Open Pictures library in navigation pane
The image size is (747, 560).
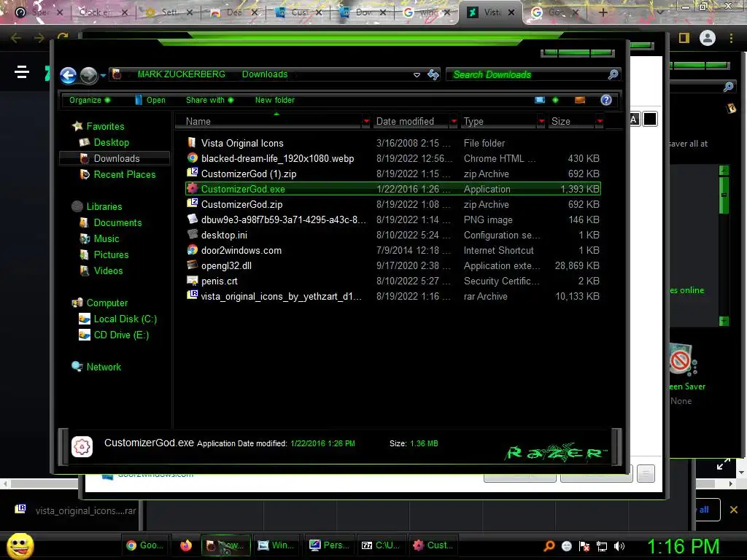point(111,254)
